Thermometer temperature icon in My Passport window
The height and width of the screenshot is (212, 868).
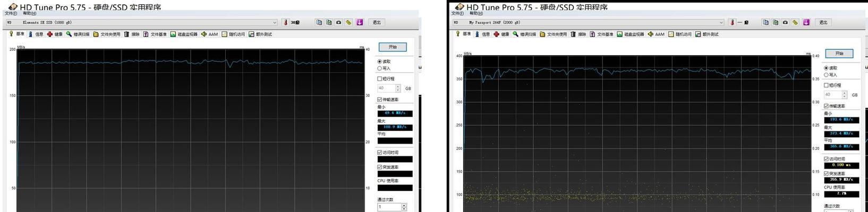pos(732,22)
